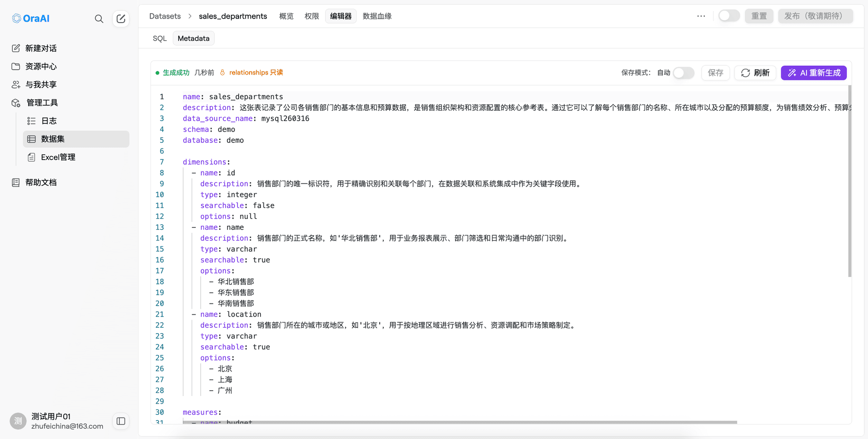Open the 测试用户01 account menu

(57, 421)
